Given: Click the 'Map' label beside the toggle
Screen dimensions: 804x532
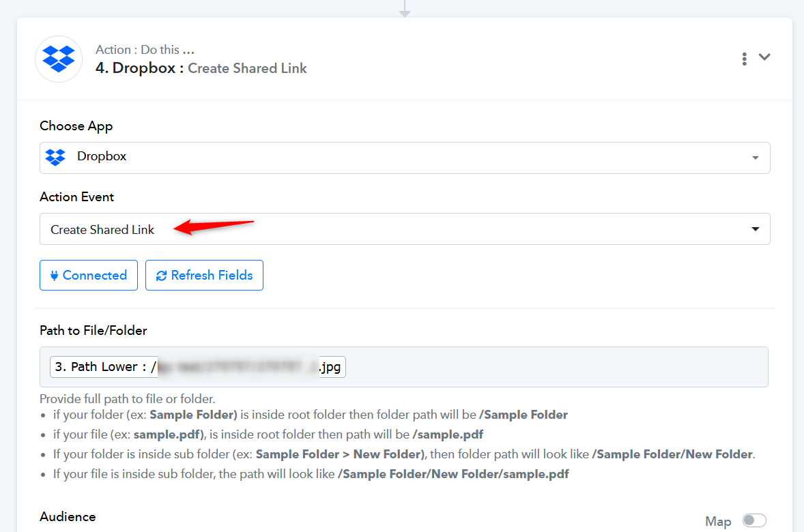Looking at the screenshot, I should (x=718, y=521).
